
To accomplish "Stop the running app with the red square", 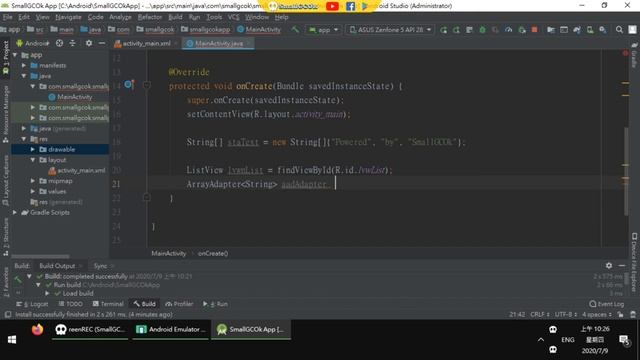I will (x=534, y=30).
